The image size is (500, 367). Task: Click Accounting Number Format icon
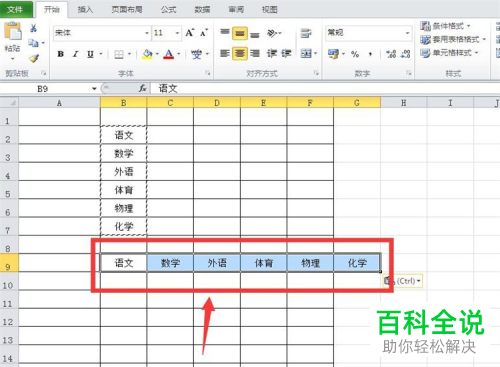[x=333, y=53]
